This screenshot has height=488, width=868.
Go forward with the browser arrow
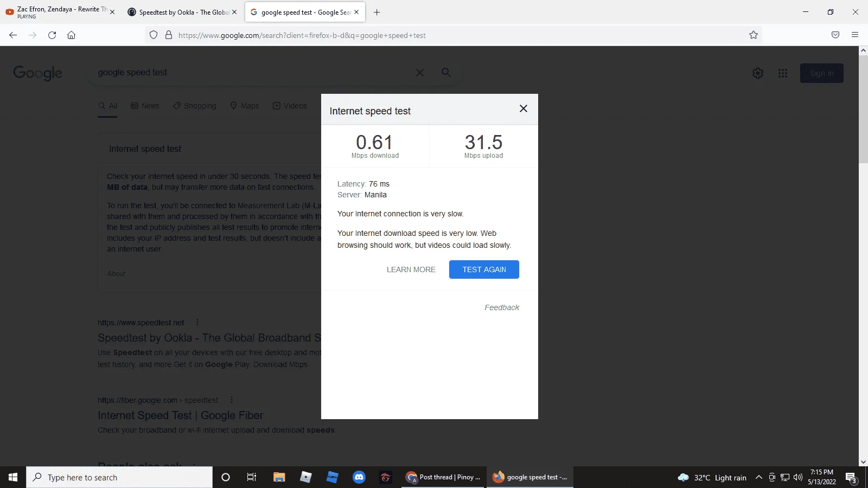tap(33, 35)
